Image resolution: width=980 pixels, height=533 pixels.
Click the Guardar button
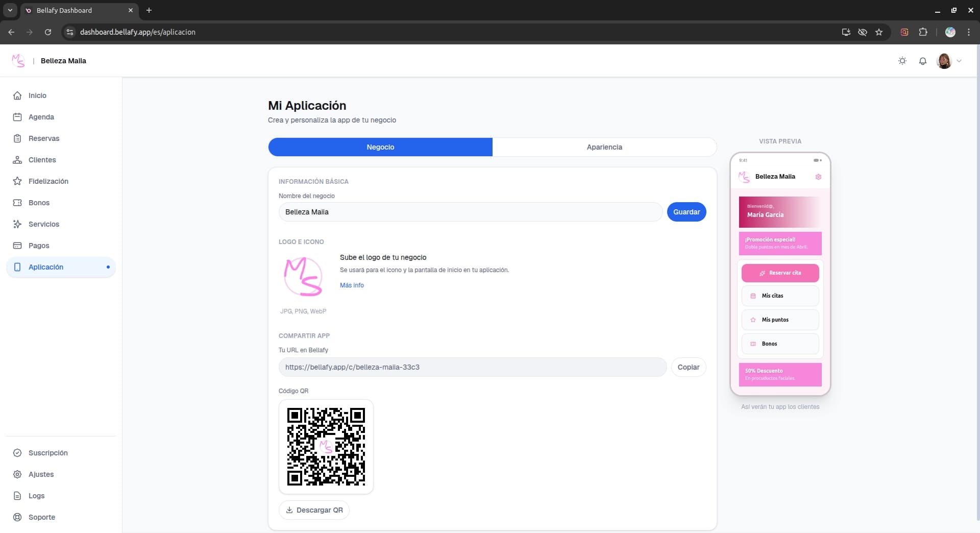687,212
